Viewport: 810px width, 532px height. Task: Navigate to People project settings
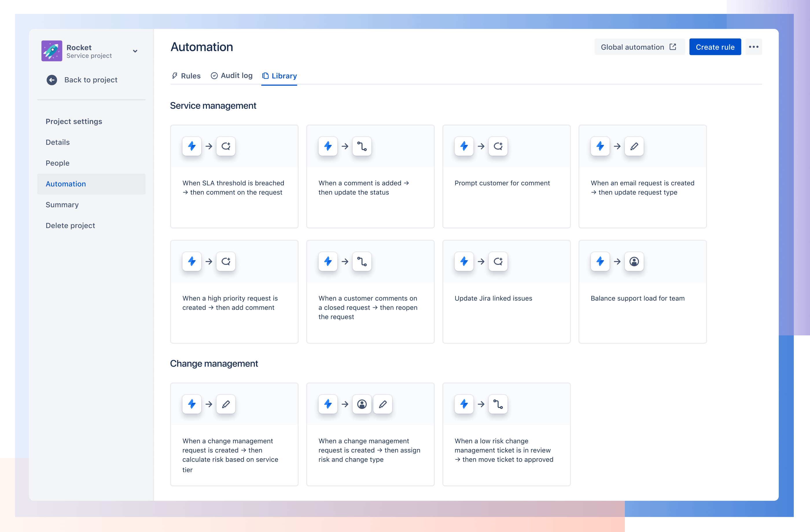[x=58, y=163]
